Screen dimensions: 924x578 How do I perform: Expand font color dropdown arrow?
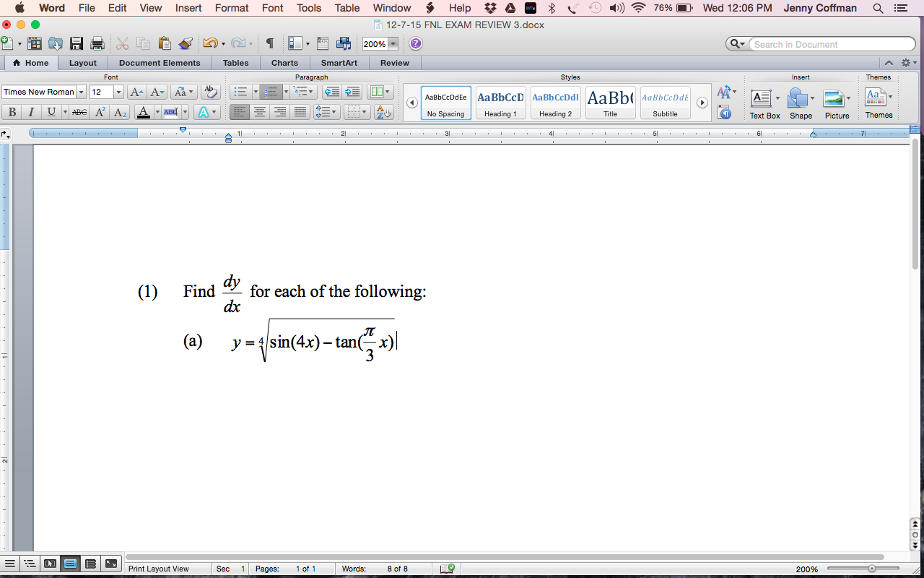click(157, 112)
